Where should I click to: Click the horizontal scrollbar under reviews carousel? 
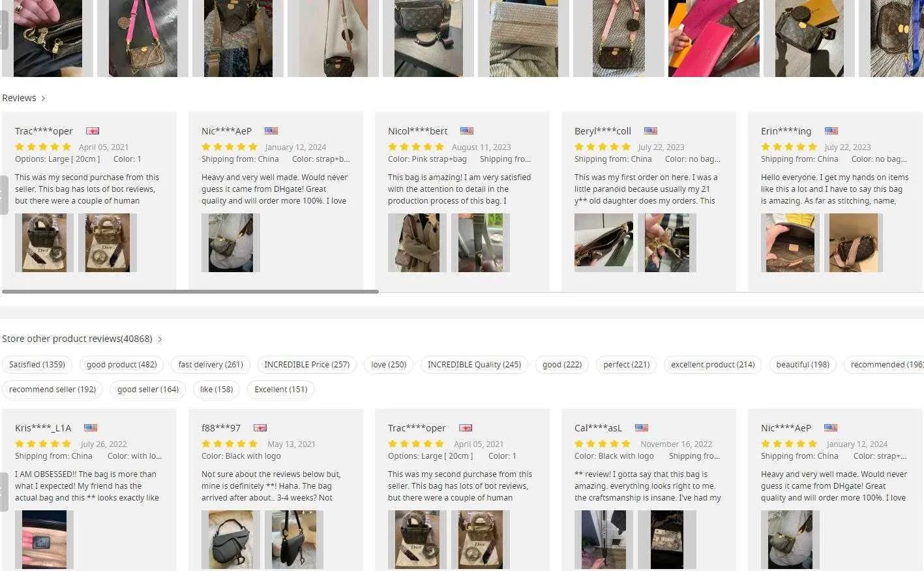190,292
